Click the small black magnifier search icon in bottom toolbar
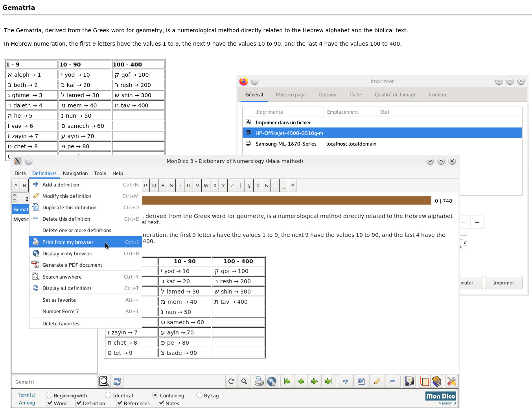This screenshot has width=532, height=408. pos(244,381)
